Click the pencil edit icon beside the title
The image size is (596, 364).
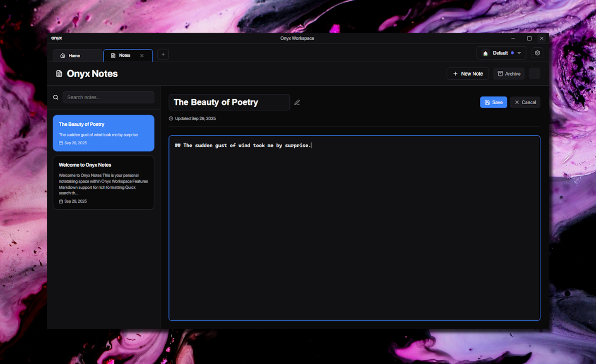[x=297, y=103]
